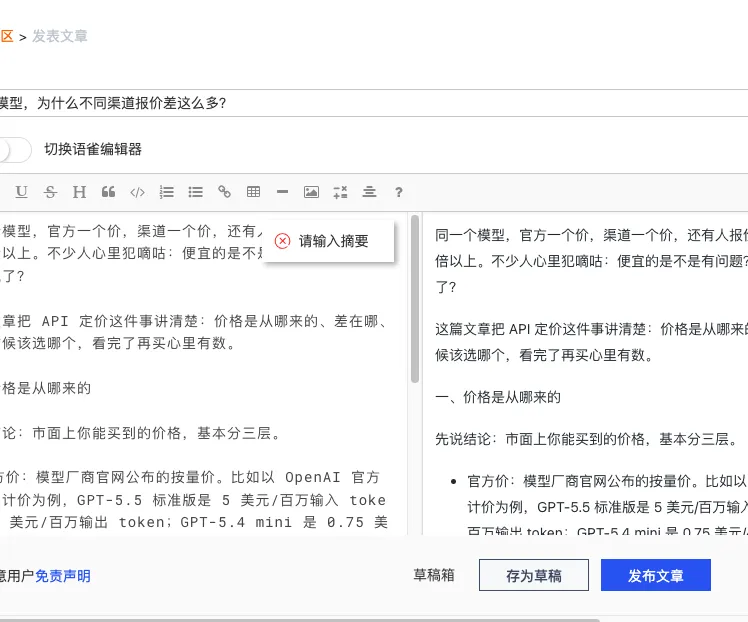Apply strikethrough formatting
748x622 pixels.
pos(50,192)
